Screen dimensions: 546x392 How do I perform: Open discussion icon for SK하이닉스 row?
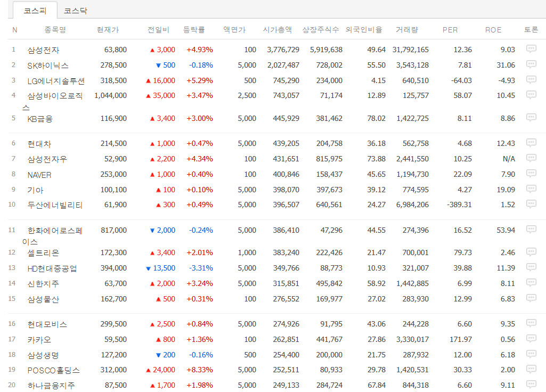click(531, 64)
